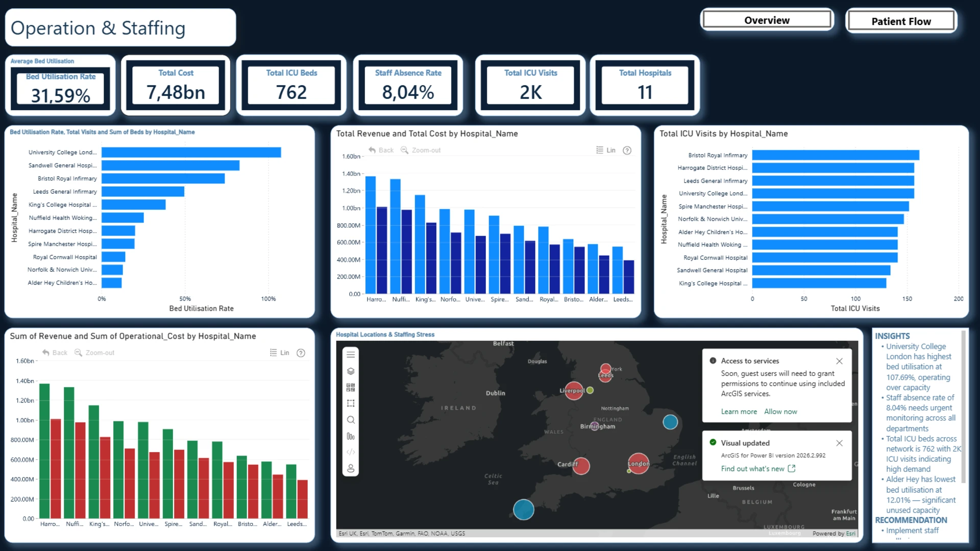Close the Access to services notification

coord(839,361)
